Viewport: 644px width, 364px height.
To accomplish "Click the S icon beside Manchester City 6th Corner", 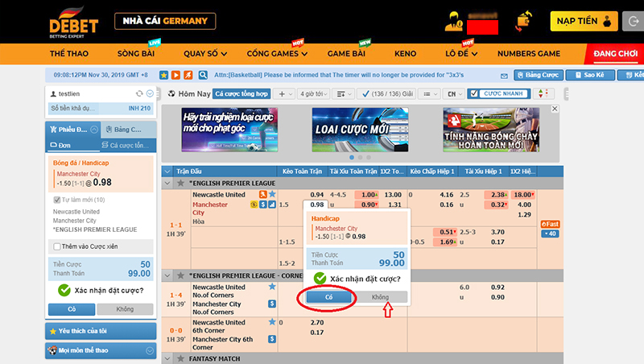I will click(x=272, y=339).
